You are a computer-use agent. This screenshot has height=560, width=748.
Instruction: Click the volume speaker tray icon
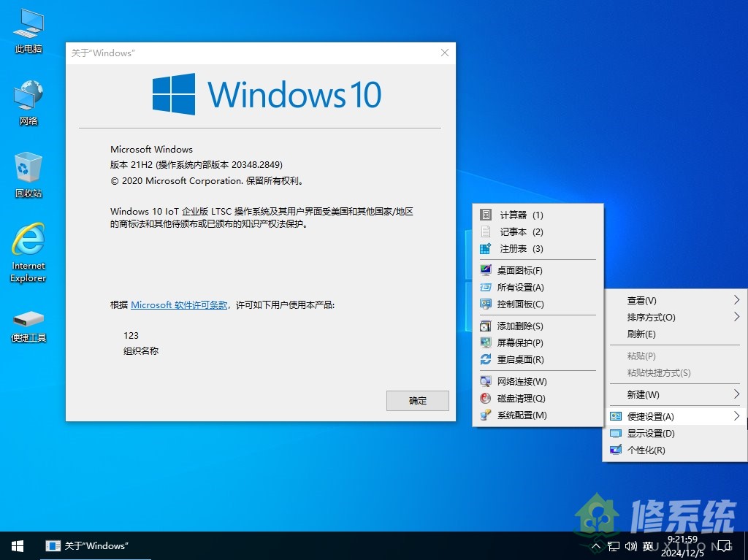pos(630,546)
